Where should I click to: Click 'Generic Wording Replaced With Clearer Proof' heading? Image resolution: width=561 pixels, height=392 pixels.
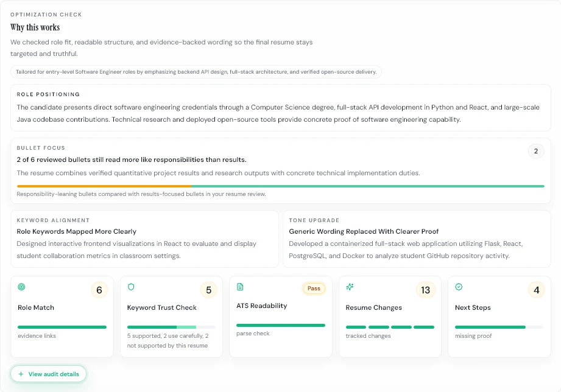pos(364,231)
